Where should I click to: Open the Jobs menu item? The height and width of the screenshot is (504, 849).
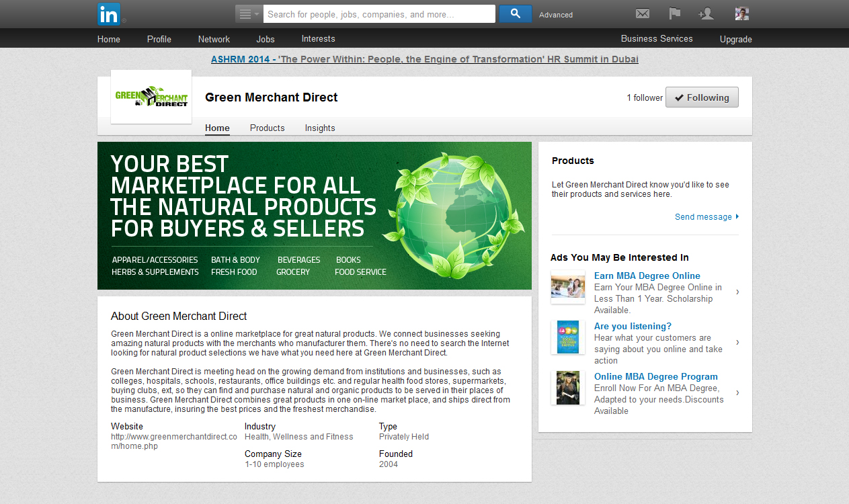click(266, 39)
